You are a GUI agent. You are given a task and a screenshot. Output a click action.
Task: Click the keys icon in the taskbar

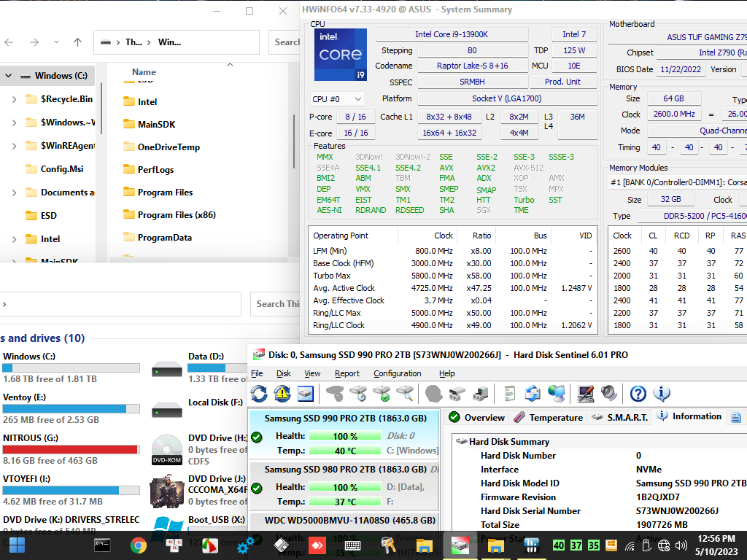point(388,545)
